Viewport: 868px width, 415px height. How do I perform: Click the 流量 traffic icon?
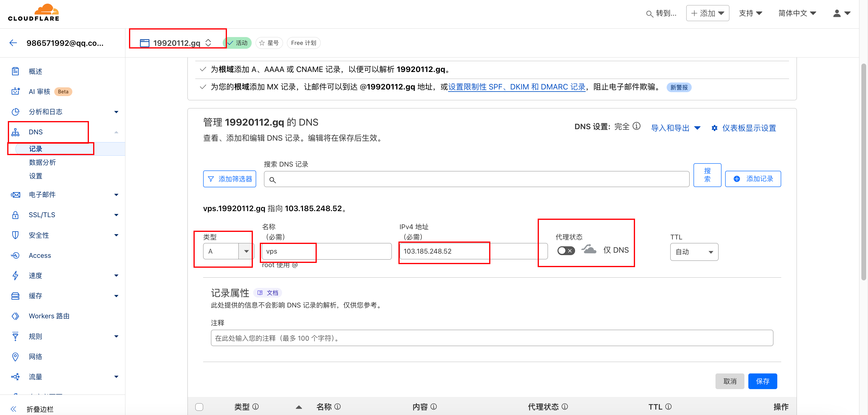(x=15, y=377)
